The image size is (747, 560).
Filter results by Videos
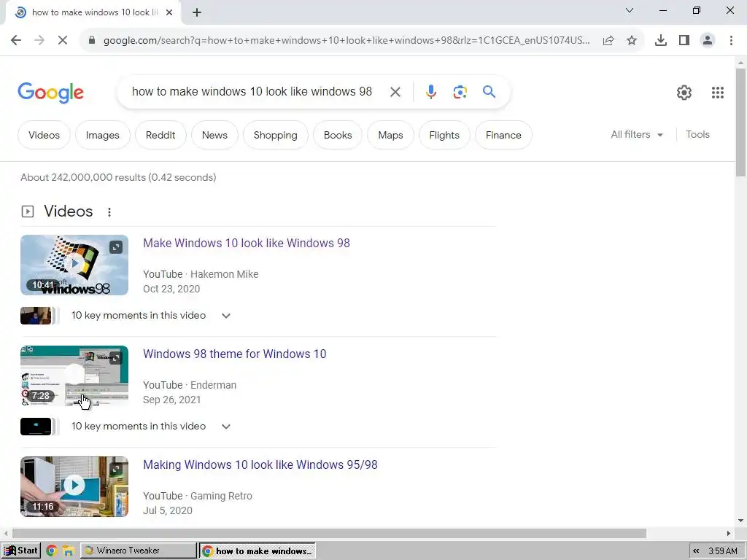44,135
